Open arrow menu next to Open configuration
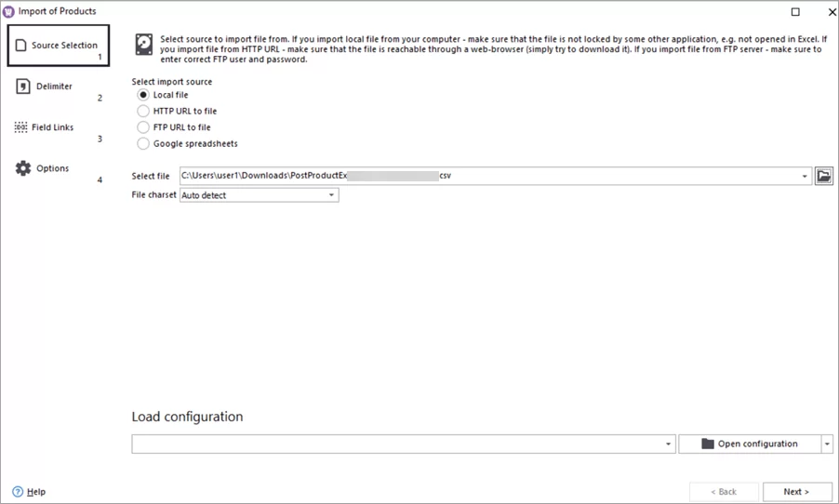Viewport: 839px width, 504px height. (827, 444)
